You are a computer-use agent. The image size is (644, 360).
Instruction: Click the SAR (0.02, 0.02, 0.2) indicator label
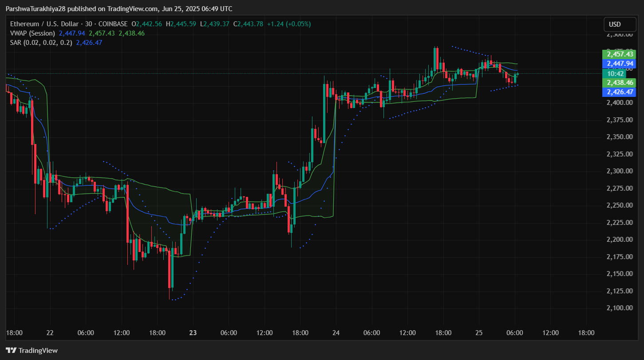pyautogui.click(x=41, y=43)
